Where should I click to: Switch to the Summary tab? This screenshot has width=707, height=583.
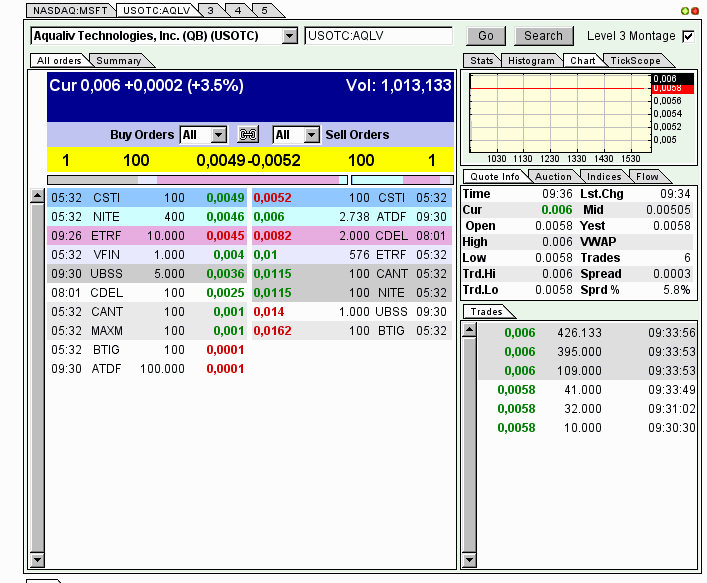pyautogui.click(x=119, y=60)
